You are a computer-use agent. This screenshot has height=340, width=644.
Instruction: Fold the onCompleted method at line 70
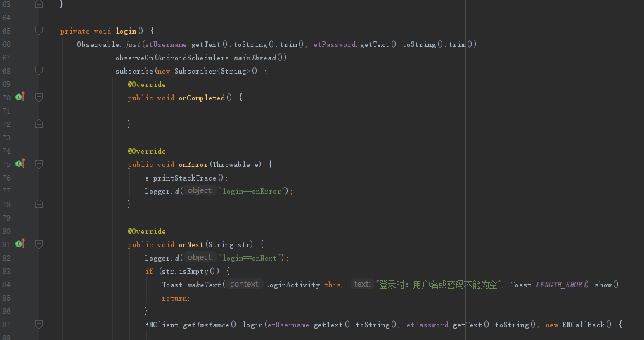tap(39, 98)
